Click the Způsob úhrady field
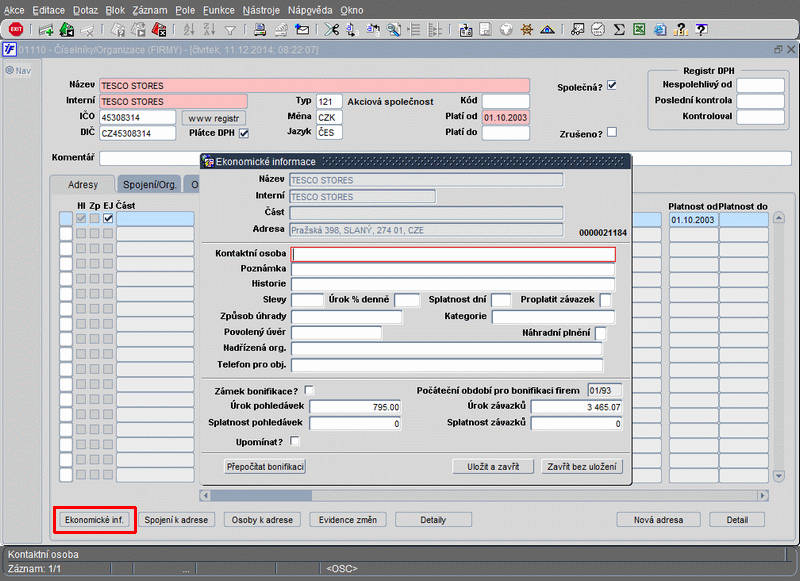 (346, 317)
